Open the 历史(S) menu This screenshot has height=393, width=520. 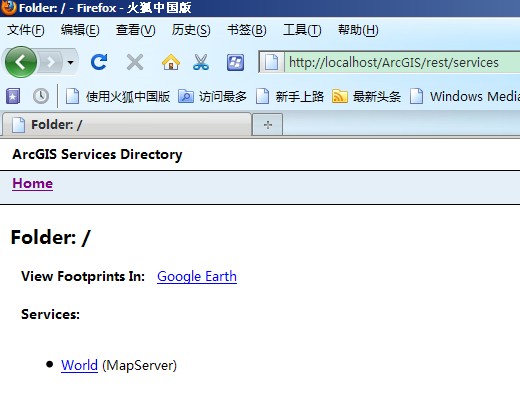191,30
